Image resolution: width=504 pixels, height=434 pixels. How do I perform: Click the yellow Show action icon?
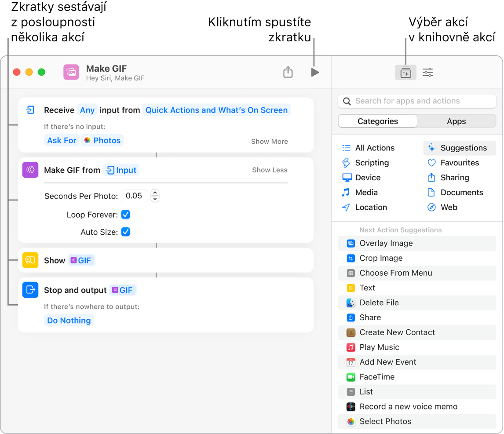[30, 260]
